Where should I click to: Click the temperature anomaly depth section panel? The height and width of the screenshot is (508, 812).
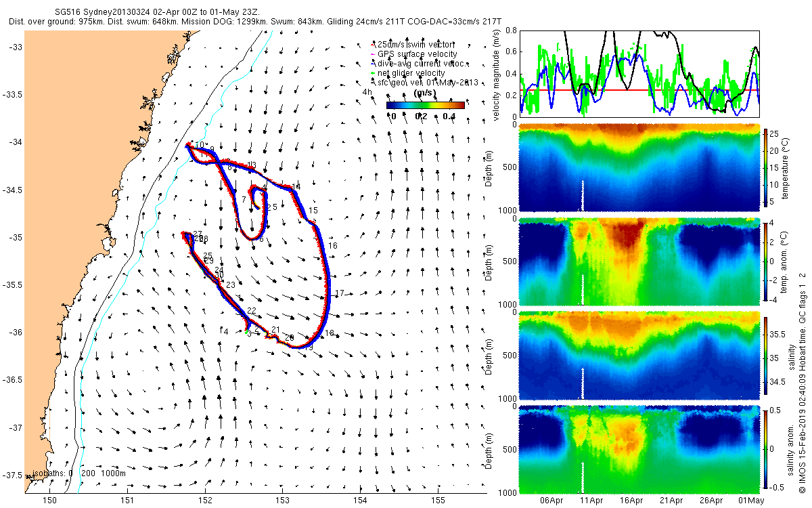click(640, 261)
